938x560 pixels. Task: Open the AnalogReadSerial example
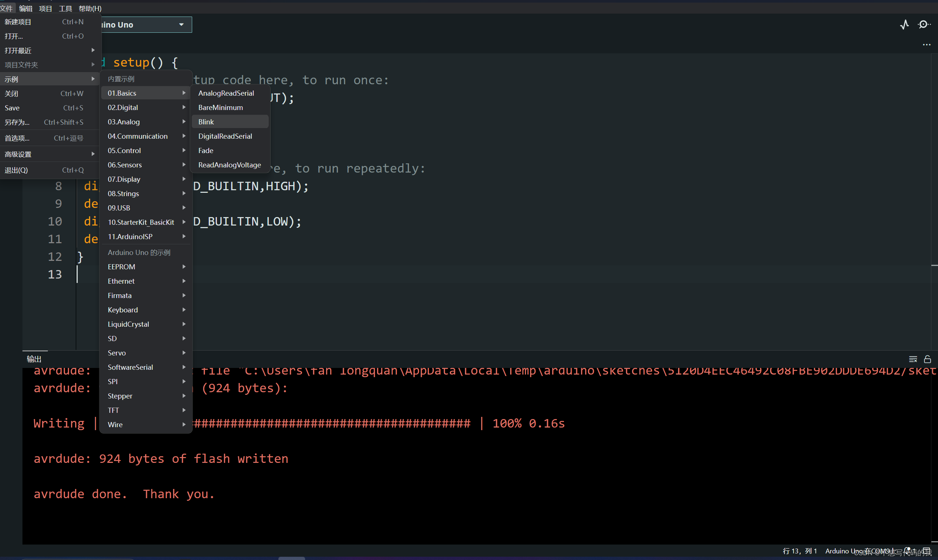230,93
